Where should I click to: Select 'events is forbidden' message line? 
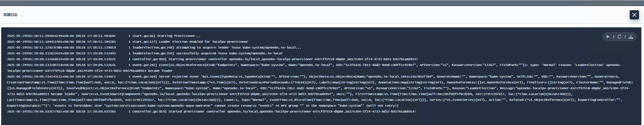click(x=203, y=106)
